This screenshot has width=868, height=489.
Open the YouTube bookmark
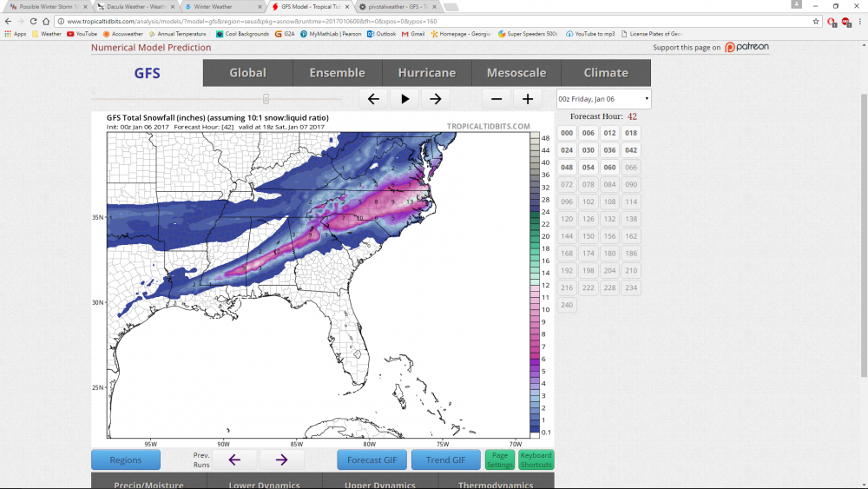point(82,34)
